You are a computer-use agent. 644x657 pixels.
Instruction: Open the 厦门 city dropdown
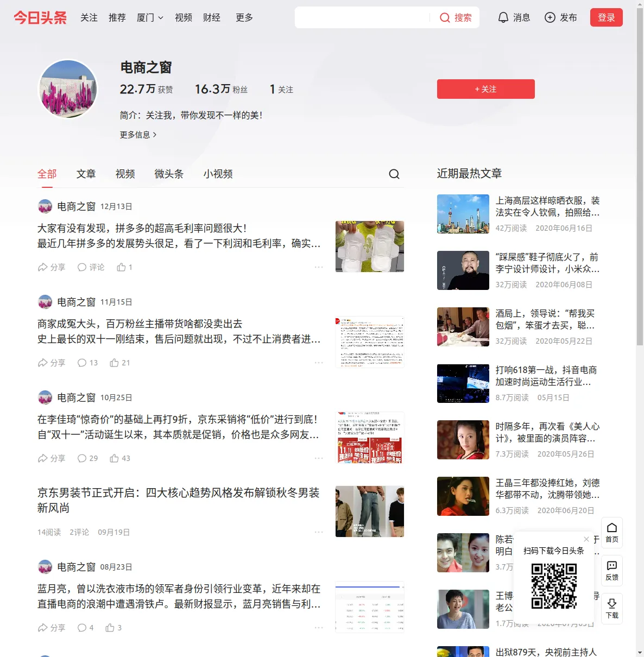point(150,18)
